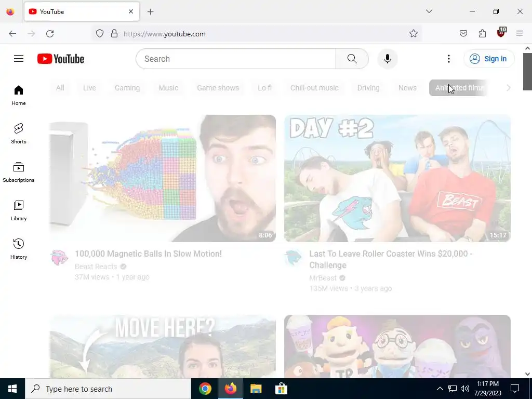
Task: Open YouTube settings three-dot menu
Action: (x=448, y=59)
